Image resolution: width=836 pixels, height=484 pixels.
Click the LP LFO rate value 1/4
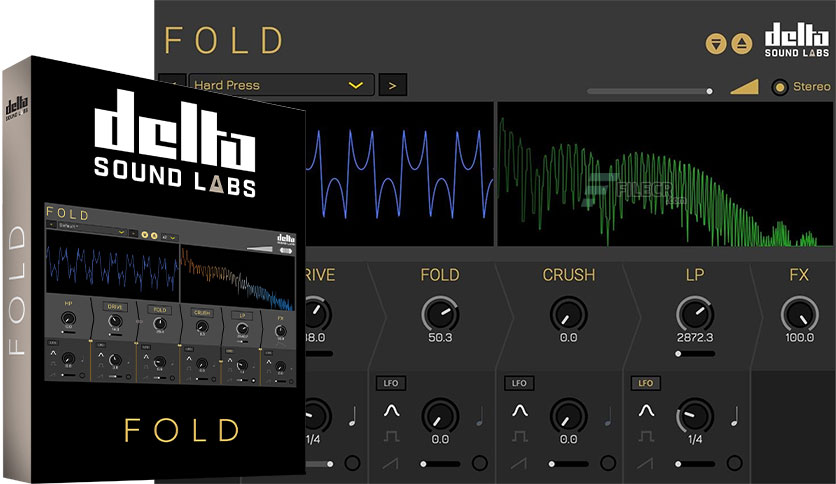pos(695,439)
